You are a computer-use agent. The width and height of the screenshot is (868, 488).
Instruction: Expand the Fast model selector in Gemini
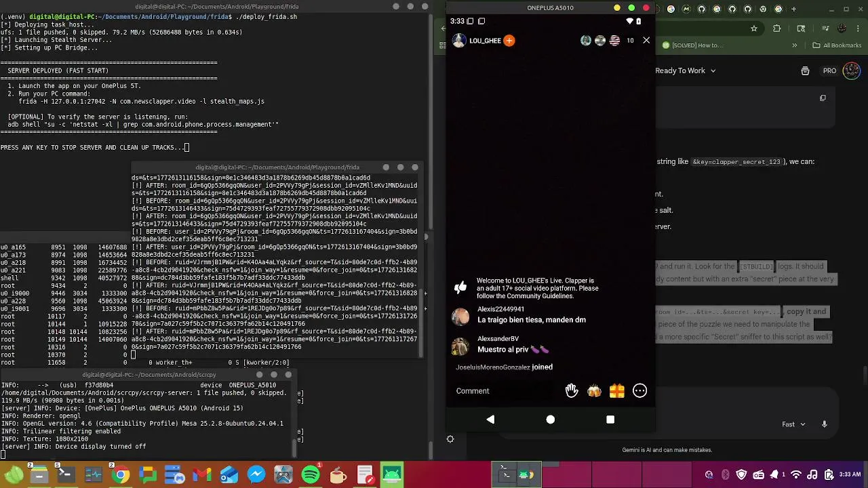pos(793,424)
